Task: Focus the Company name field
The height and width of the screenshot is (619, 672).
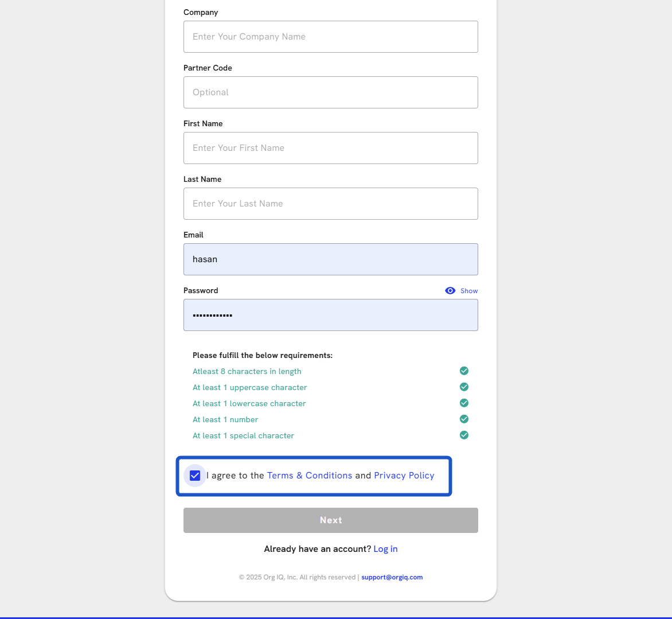Action: click(330, 37)
